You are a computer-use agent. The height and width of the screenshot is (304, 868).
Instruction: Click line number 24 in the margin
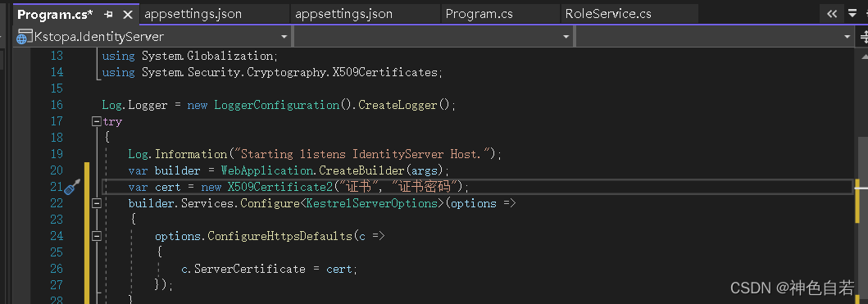(x=57, y=236)
